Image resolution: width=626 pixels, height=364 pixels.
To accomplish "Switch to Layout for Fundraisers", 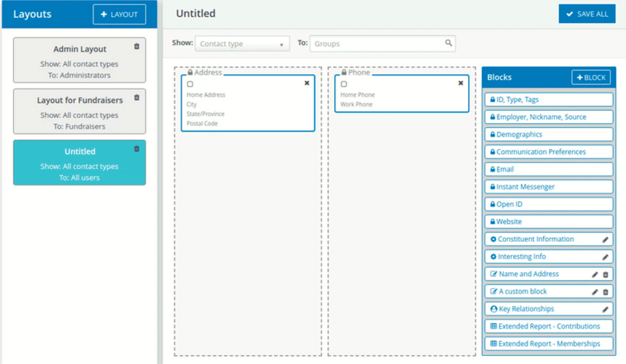I will [x=79, y=111].
